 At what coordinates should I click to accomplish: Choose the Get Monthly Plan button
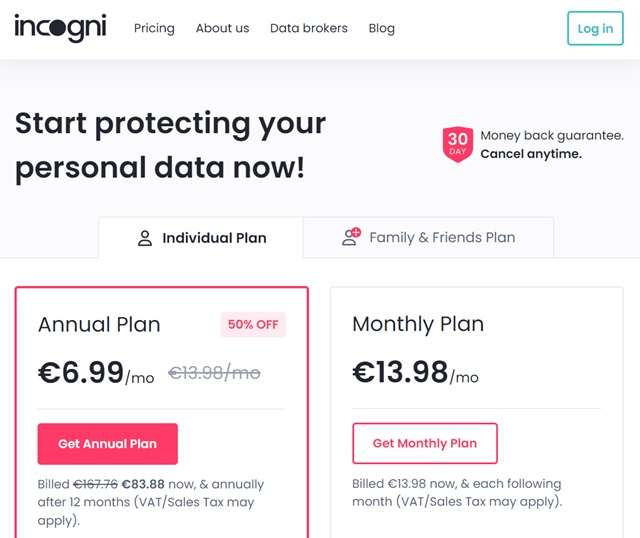point(424,444)
